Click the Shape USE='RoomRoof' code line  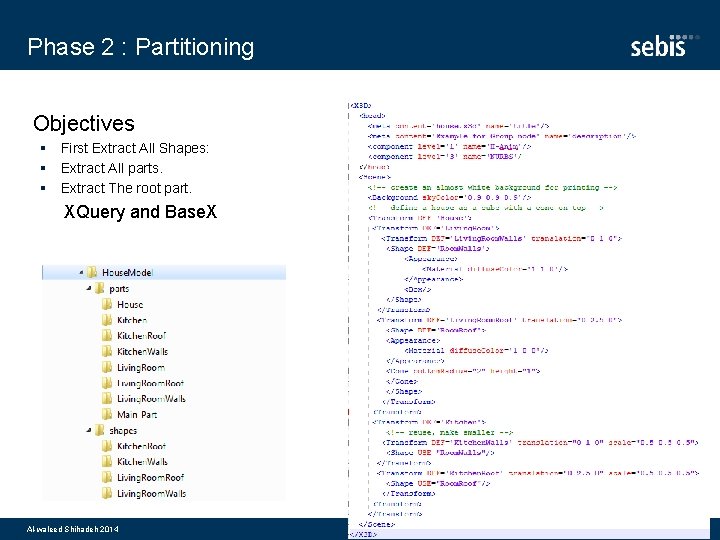coord(438,483)
